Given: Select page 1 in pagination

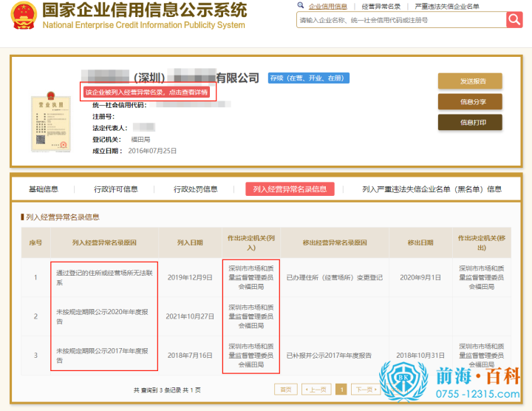Looking at the screenshot, I should (x=341, y=390).
